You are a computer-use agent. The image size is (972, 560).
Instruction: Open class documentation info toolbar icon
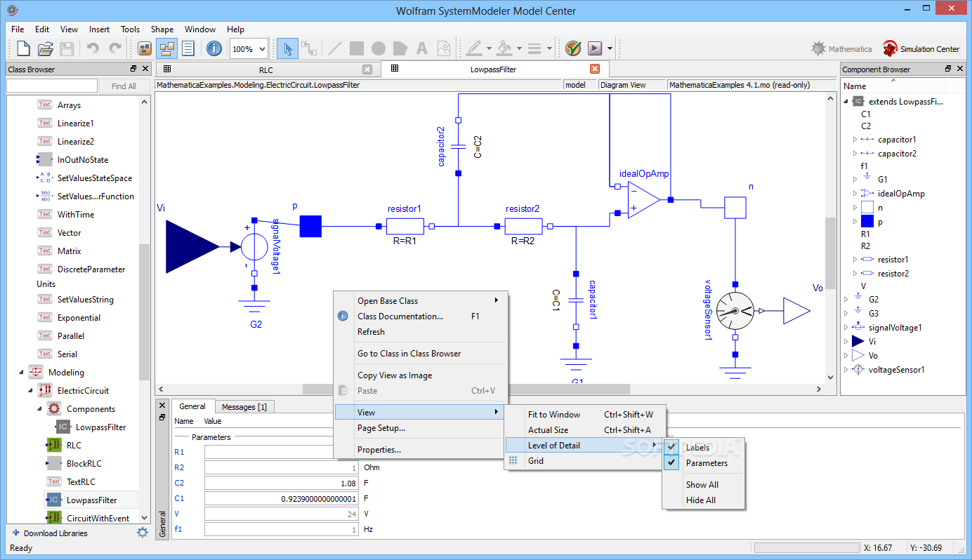[214, 48]
